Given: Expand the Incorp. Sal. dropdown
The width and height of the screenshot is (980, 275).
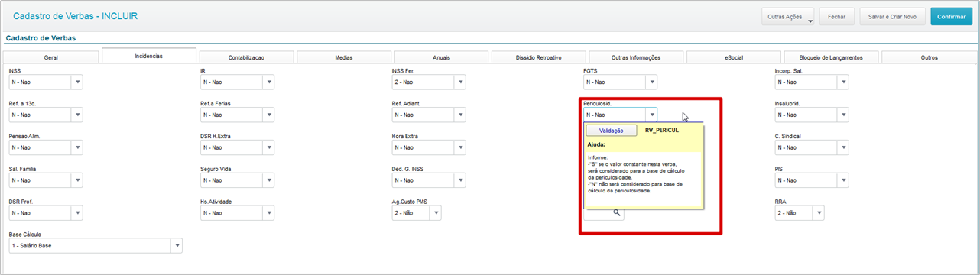Looking at the screenshot, I should tap(842, 82).
